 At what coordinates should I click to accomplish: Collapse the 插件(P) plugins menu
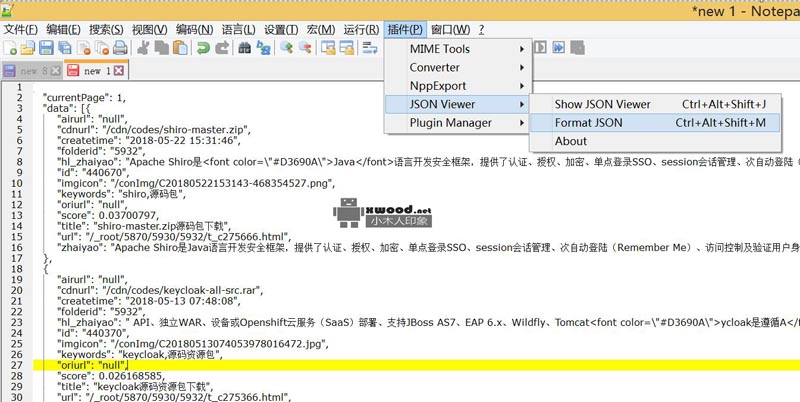405,30
